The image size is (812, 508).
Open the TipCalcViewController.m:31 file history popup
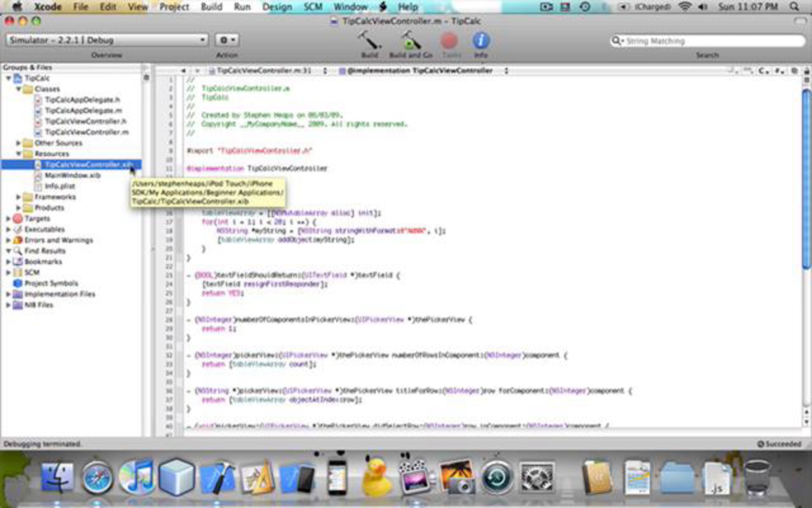[x=268, y=71]
